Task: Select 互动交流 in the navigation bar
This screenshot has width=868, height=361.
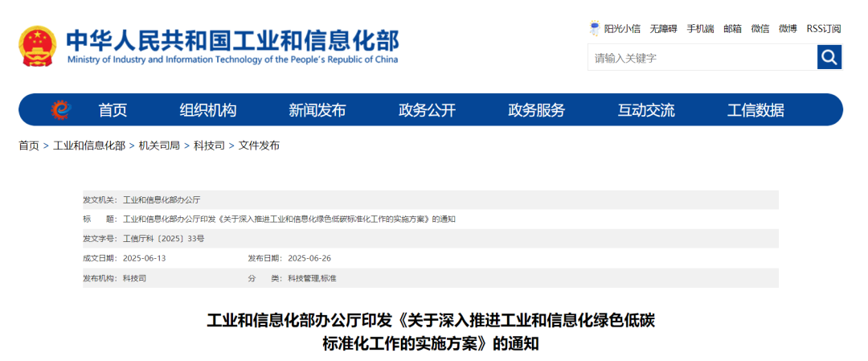Action: [646, 110]
